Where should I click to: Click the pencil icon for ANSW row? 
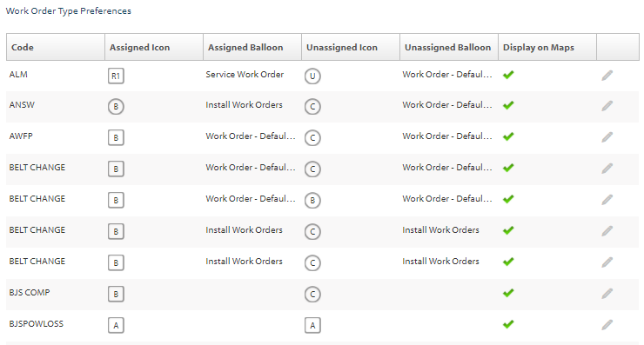click(607, 106)
